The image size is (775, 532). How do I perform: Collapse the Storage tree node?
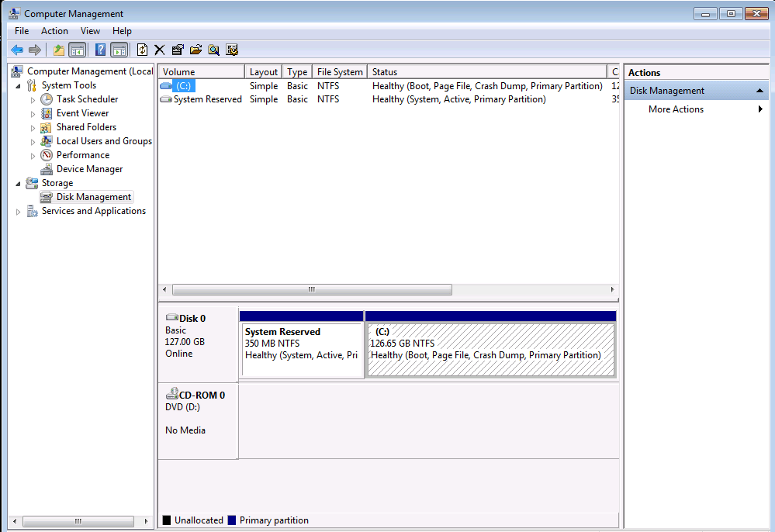[x=19, y=184]
